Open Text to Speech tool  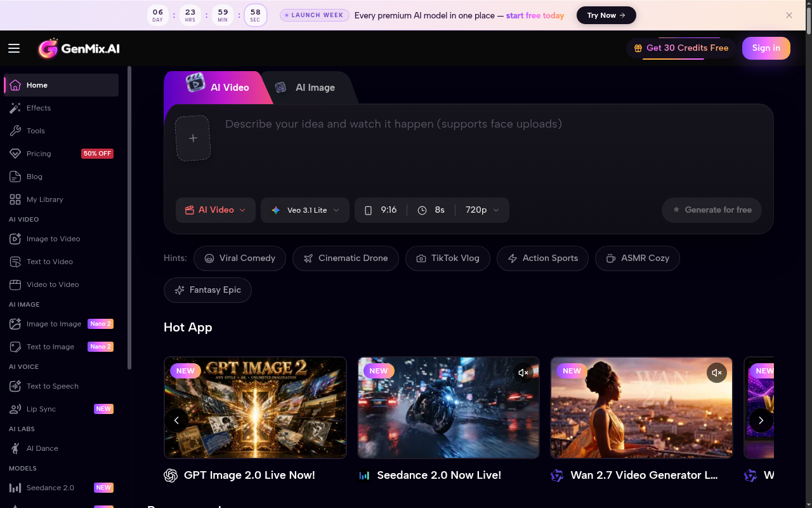coord(61,386)
